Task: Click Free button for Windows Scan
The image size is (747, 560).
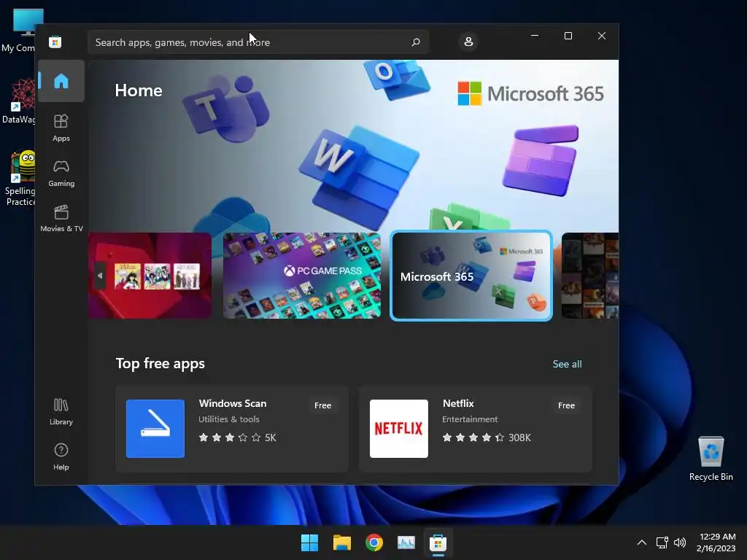Action: click(322, 405)
